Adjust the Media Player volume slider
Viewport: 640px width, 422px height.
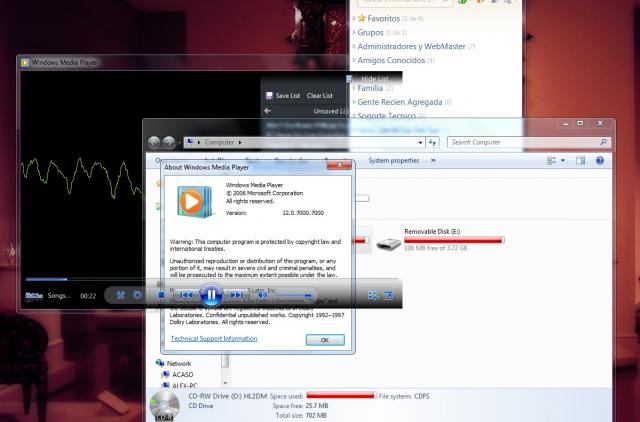point(291,295)
